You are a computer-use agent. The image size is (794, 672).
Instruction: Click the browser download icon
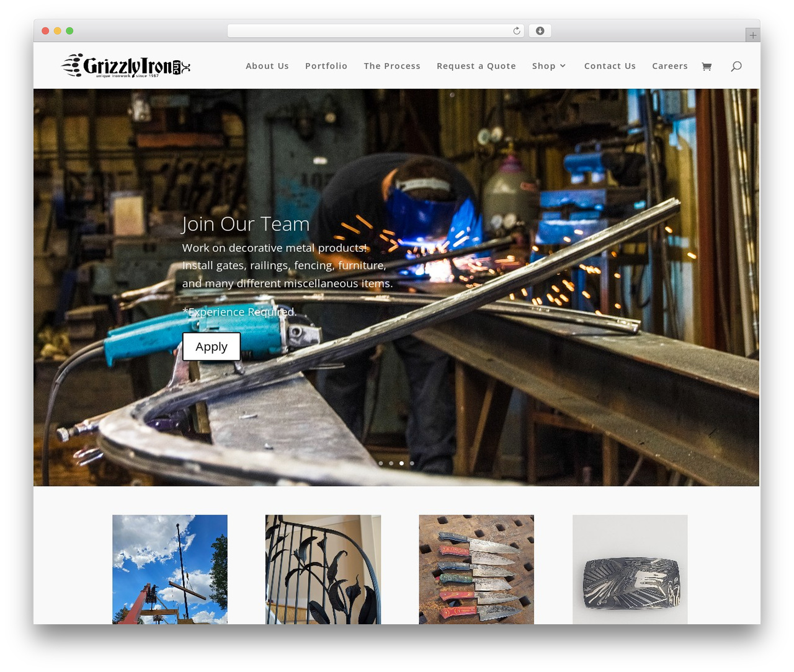coord(540,31)
